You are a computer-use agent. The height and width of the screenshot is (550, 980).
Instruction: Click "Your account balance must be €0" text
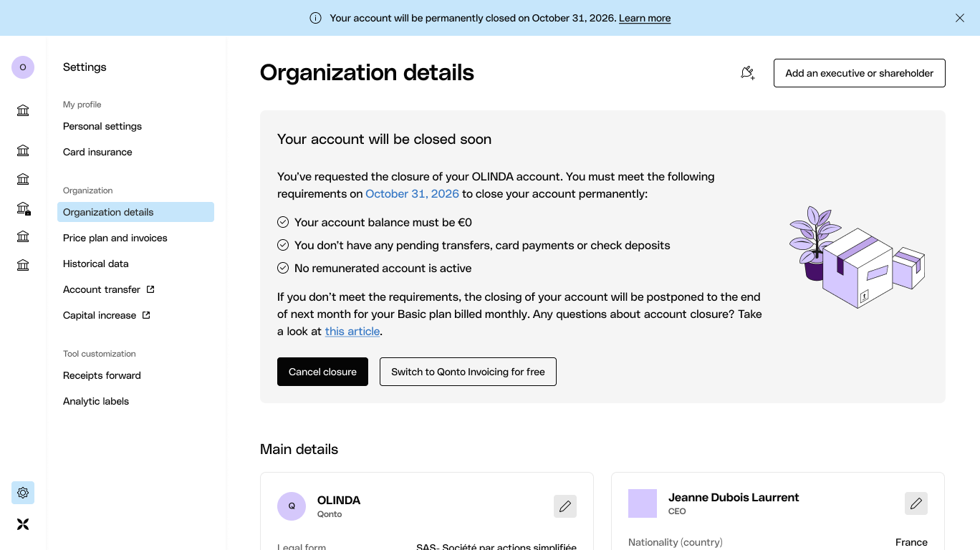coord(383,222)
